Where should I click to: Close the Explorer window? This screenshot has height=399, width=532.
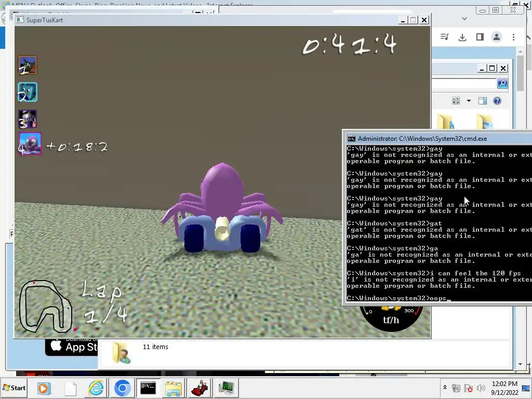pos(503,68)
